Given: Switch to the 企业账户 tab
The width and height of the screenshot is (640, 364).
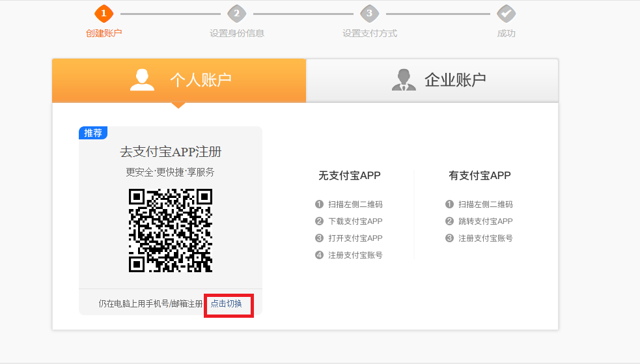Looking at the screenshot, I should pos(432,80).
